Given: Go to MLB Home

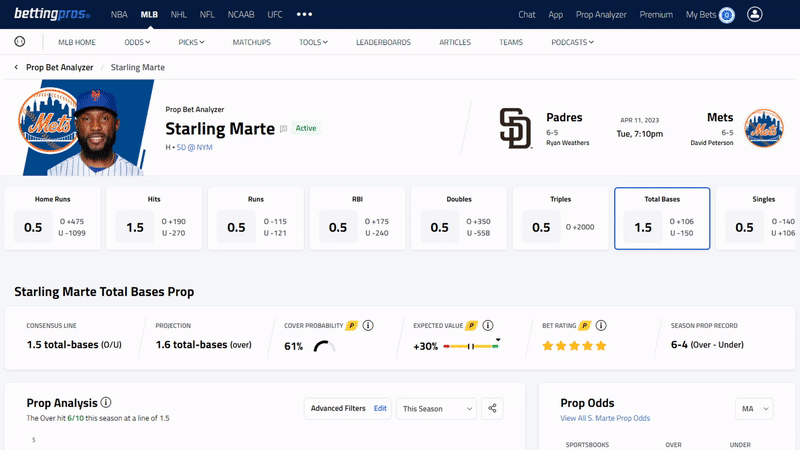Looking at the screenshot, I should pos(77,42).
